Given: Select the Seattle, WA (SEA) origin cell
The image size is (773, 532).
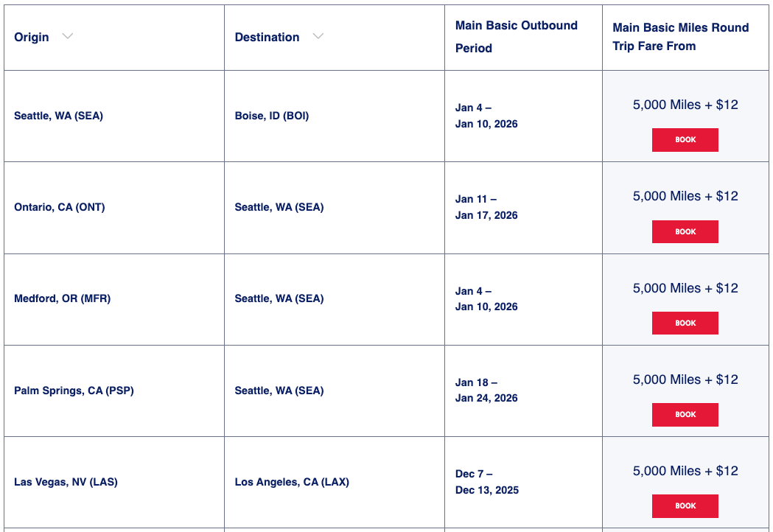Looking at the screenshot, I should (59, 116).
